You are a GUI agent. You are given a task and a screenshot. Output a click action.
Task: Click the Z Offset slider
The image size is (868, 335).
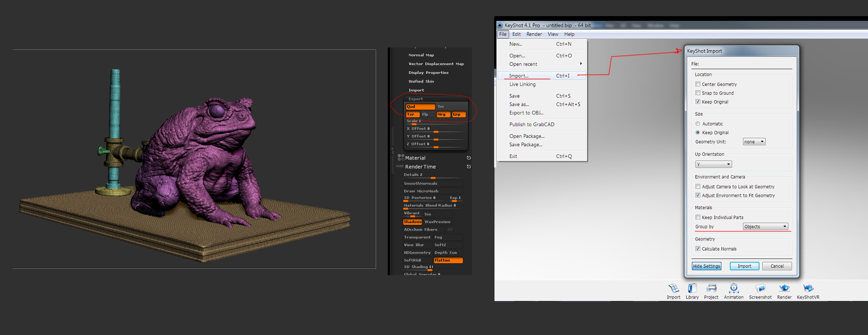[x=436, y=145]
